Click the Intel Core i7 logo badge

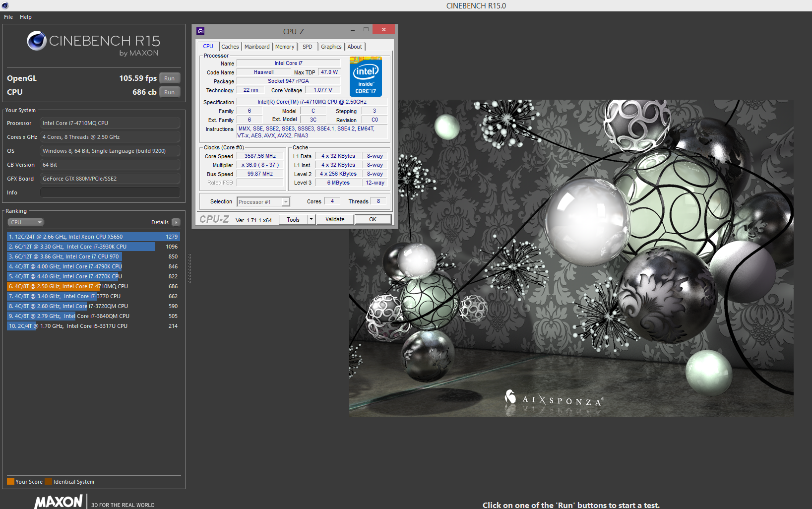click(366, 76)
